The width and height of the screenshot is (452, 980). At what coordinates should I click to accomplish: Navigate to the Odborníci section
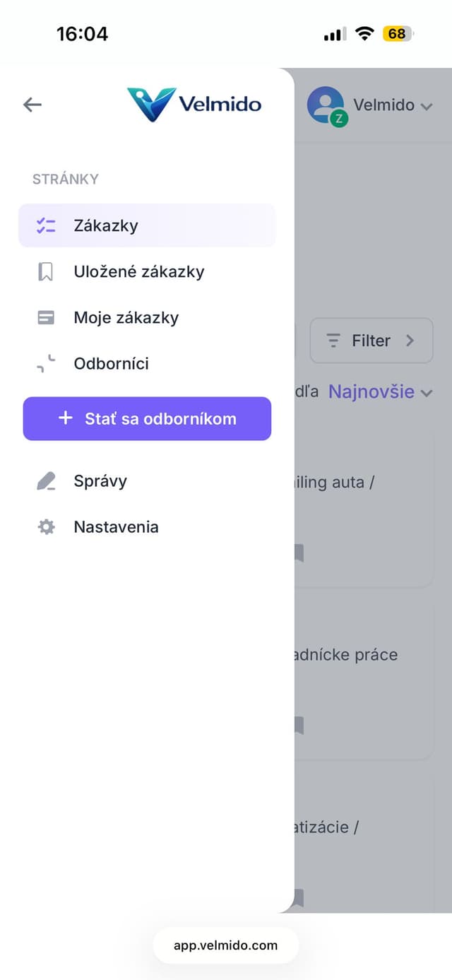111,363
